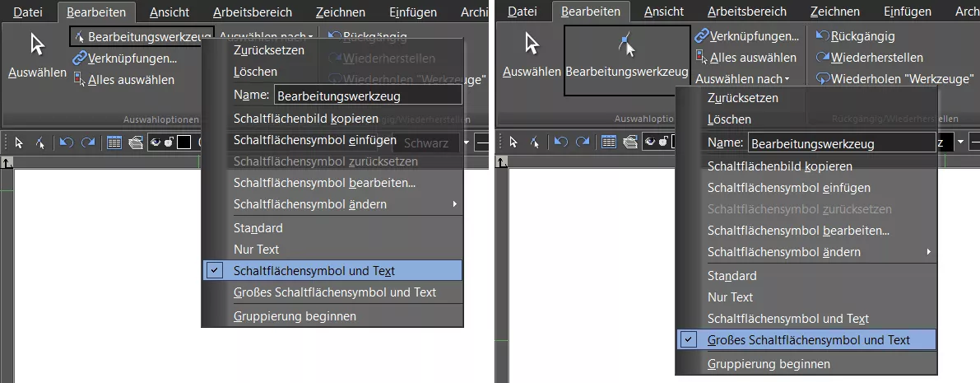Click redo arrow in left quick toolbar

[88, 142]
